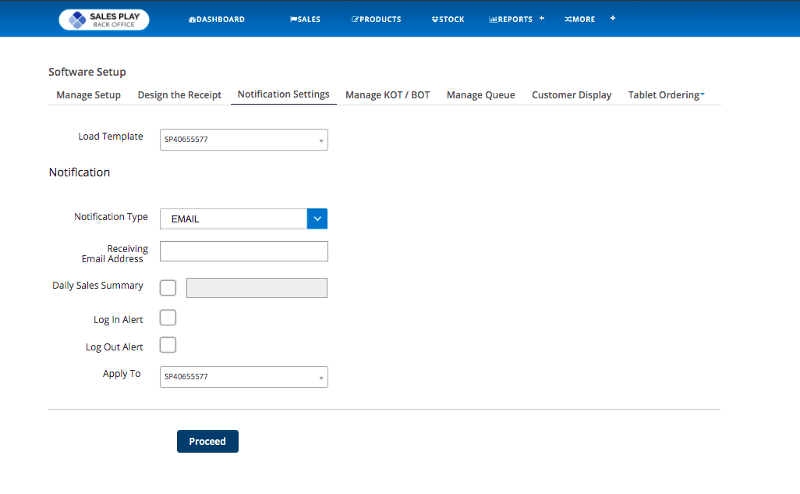Open the Notification Type dropdown arrow
800x494 pixels.
point(317,219)
